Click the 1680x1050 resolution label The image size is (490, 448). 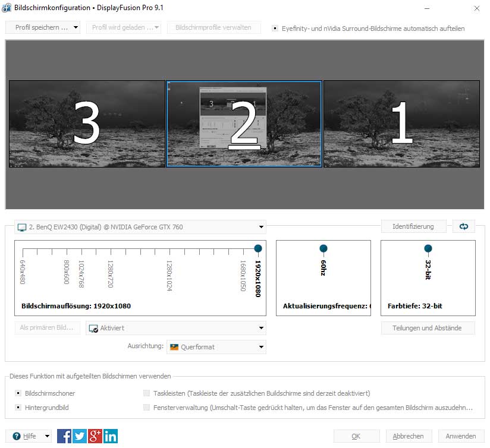[243, 276]
